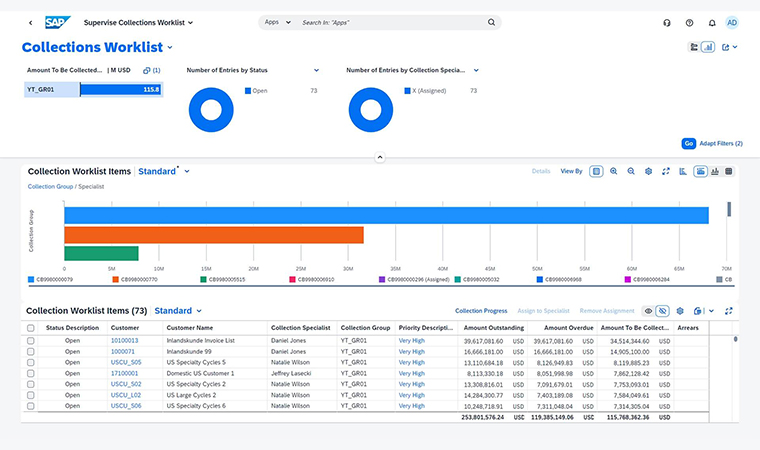This screenshot has width=760, height=450.
Task: Click the help question mark icon
Action: coord(689,22)
